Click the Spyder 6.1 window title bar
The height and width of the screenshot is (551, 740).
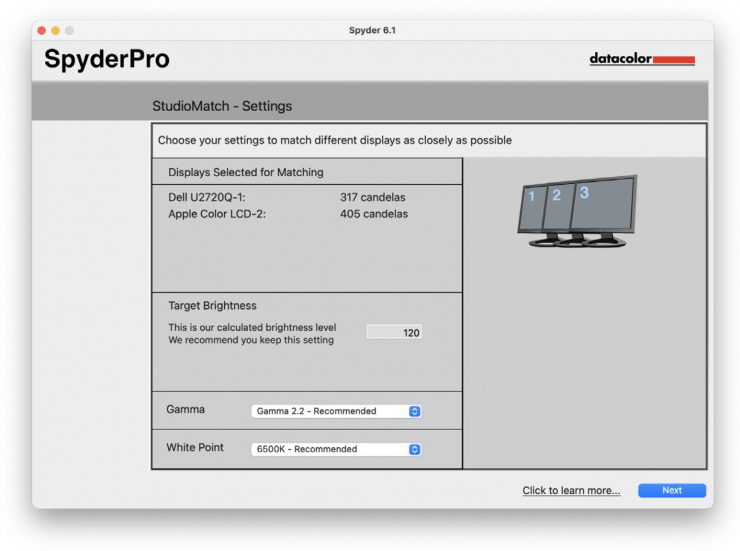click(372, 30)
